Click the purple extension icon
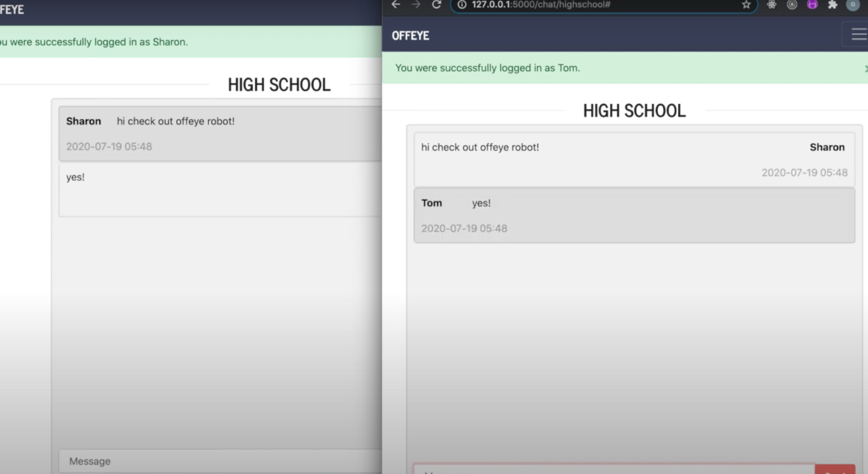This screenshot has height=474, width=868. (x=813, y=5)
